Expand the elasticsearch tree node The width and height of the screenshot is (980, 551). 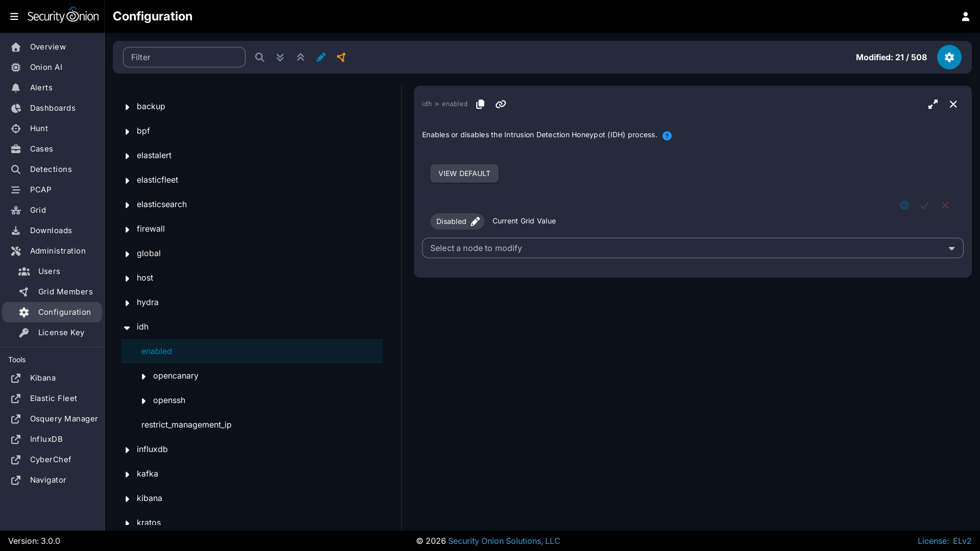click(x=127, y=205)
